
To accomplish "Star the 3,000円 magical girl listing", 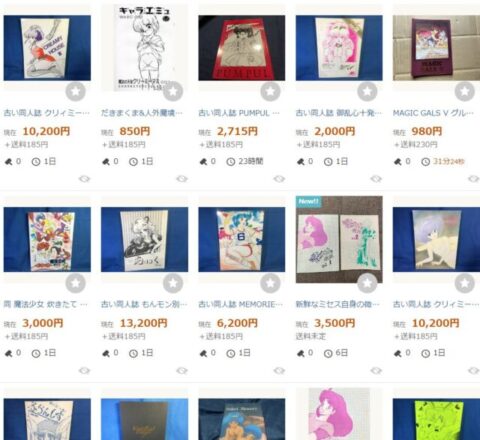I will point(76,283).
